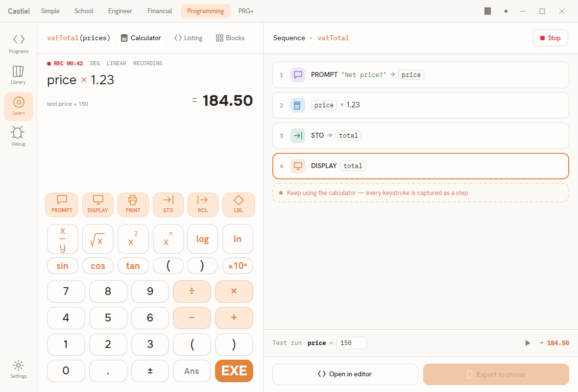
Task: Click the test run price input field
Action: pos(352,343)
